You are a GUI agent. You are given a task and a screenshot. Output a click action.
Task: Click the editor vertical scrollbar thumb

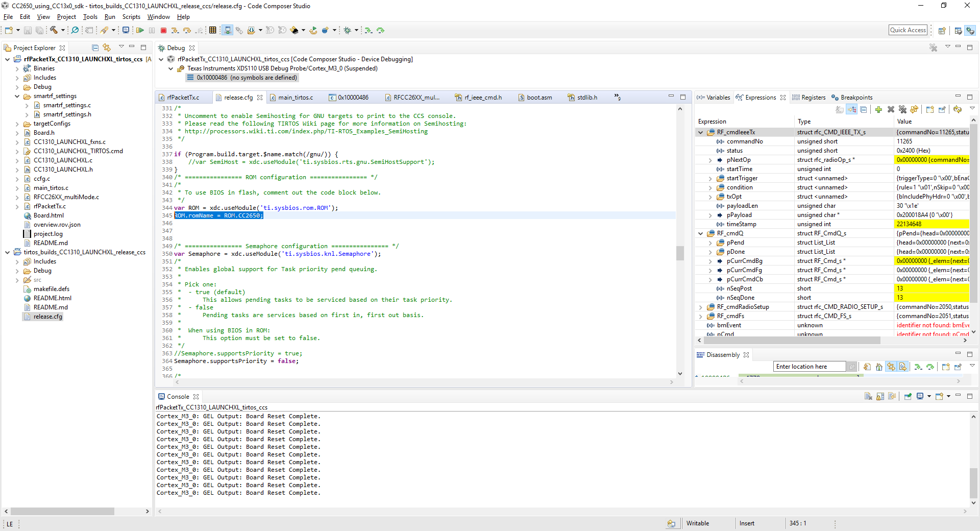click(680, 253)
